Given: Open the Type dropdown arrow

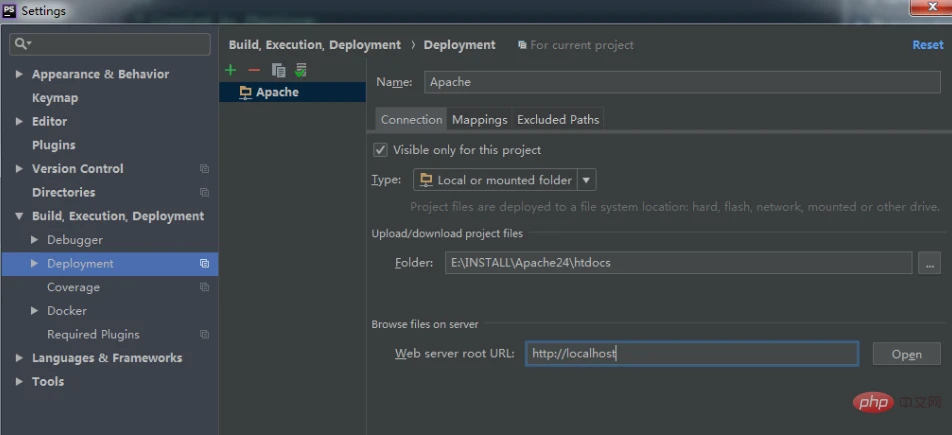Looking at the screenshot, I should [586, 180].
